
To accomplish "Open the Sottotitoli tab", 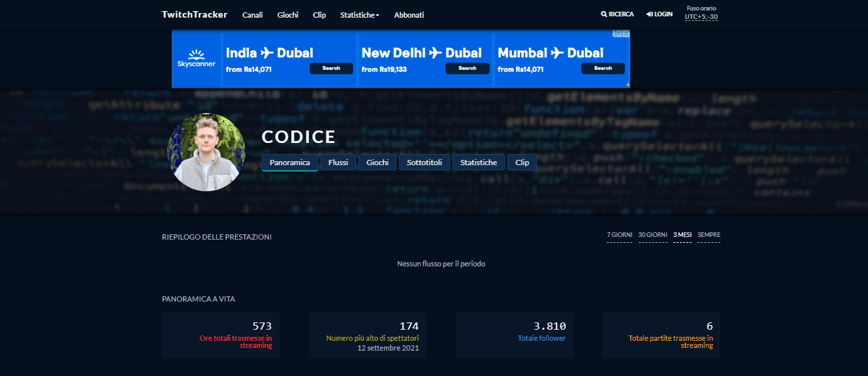I will point(424,163).
